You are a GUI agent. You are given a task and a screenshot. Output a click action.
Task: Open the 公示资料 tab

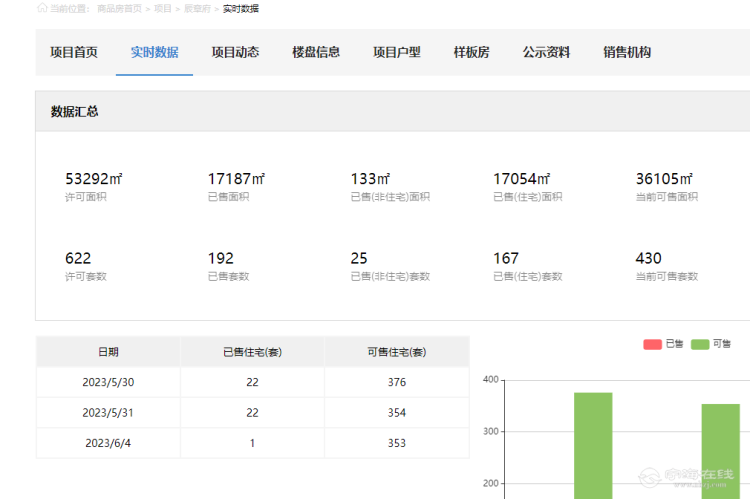coord(546,52)
